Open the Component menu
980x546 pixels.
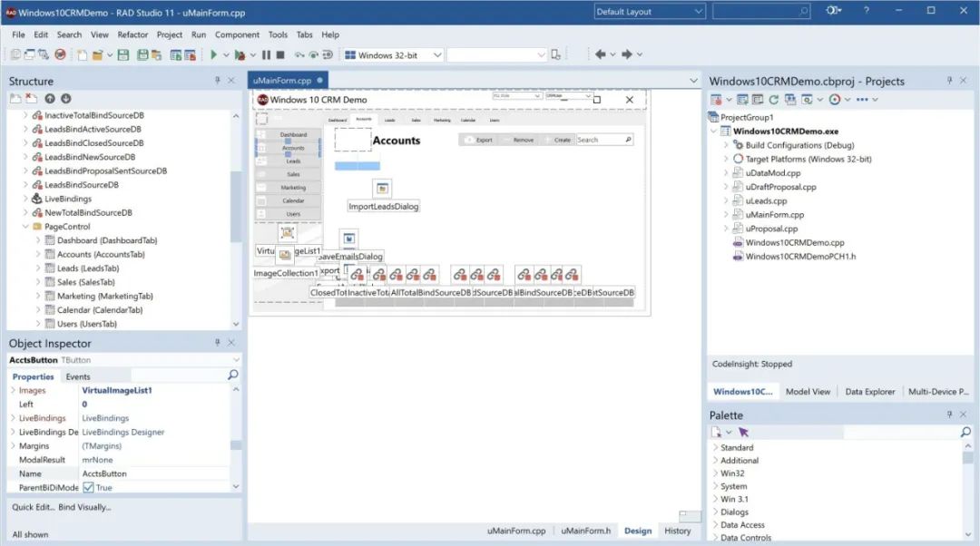(x=237, y=34)
